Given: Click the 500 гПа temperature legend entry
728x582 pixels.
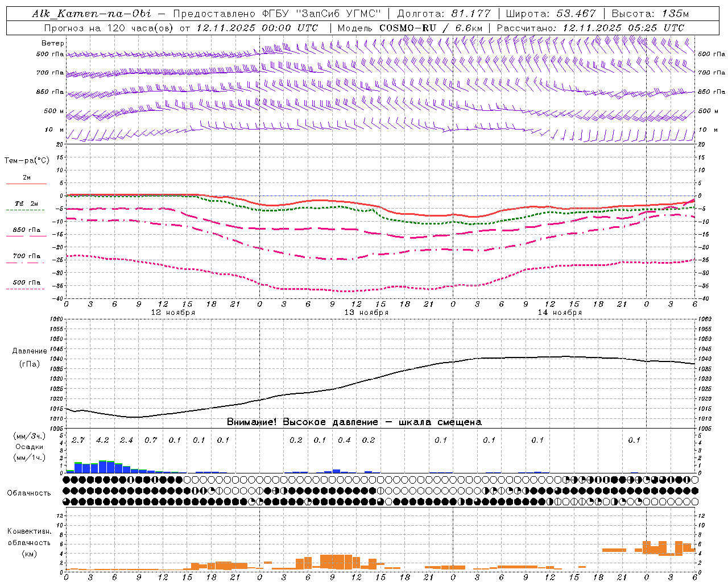Looking at the screenshot, I should pos(27,282).
